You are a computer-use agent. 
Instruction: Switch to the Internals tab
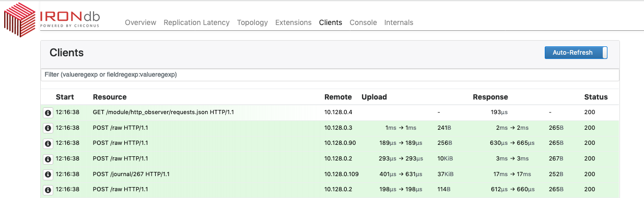[x=399, y=22]
